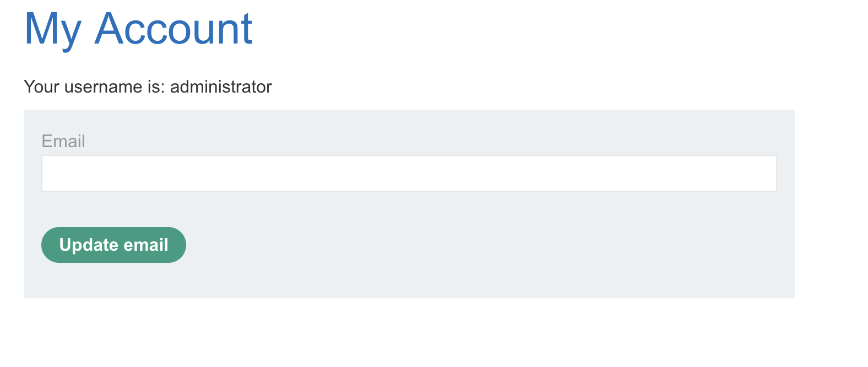Click the word "My" in page title

[x=53, y=29]
